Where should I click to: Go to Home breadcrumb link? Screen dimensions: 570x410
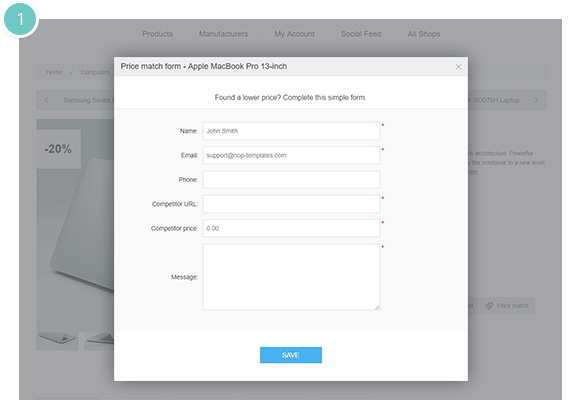pyautogui.click(x=54, y=72)
